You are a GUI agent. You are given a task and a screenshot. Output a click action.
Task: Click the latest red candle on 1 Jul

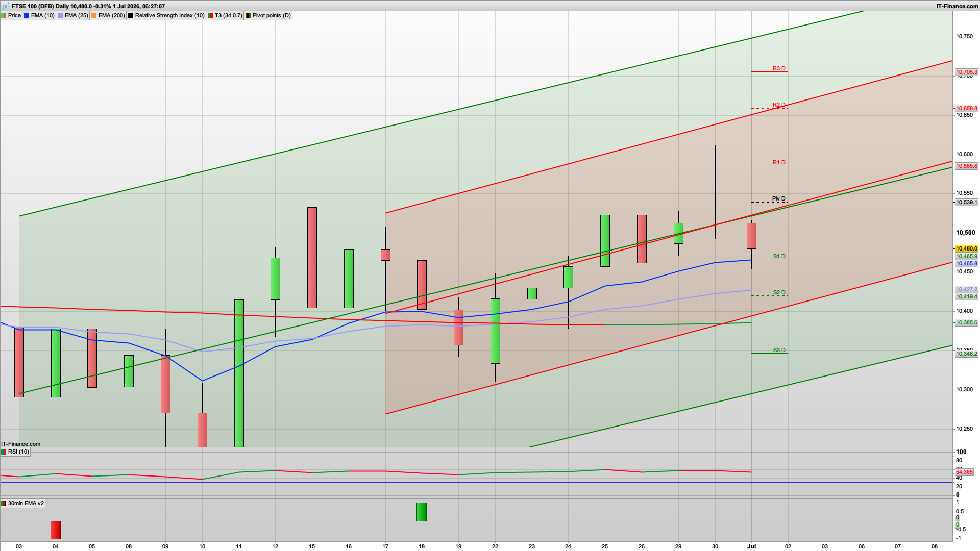coord(751,236)
